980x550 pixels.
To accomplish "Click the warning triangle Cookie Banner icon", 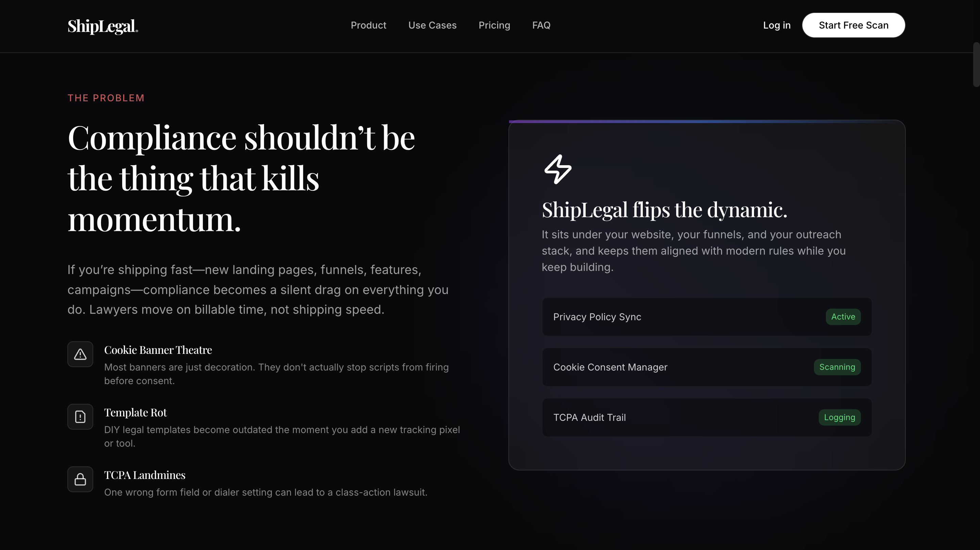I will (x=80, y=354).
